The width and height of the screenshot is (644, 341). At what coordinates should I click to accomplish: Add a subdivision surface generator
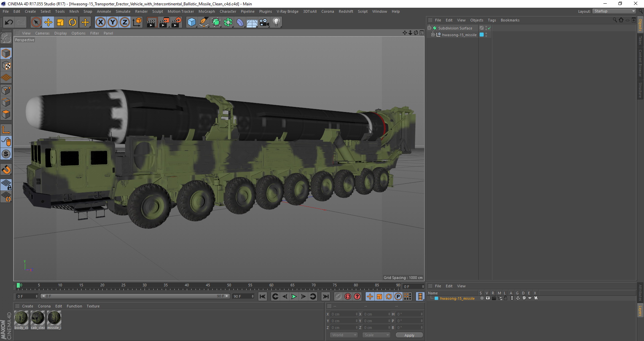[216, 22]
